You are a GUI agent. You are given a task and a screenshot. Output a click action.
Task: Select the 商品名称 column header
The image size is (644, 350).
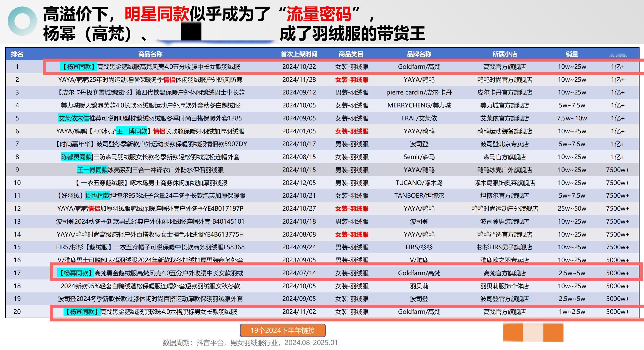pos(150,54)
